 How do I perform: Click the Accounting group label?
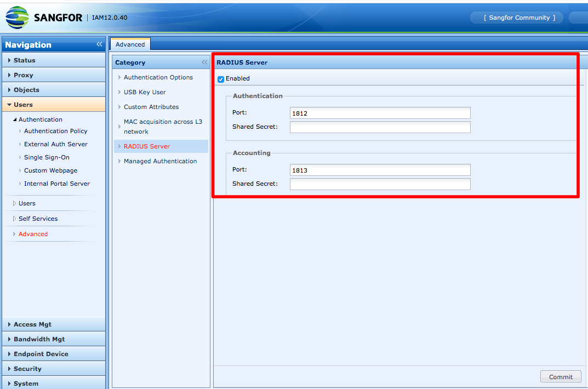click(252, 153)
